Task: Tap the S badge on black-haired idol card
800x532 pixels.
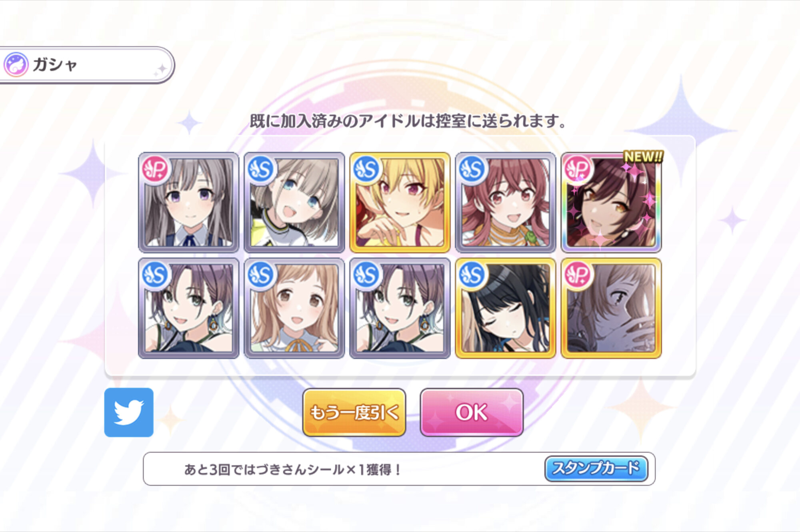Action: click(472, 275)
